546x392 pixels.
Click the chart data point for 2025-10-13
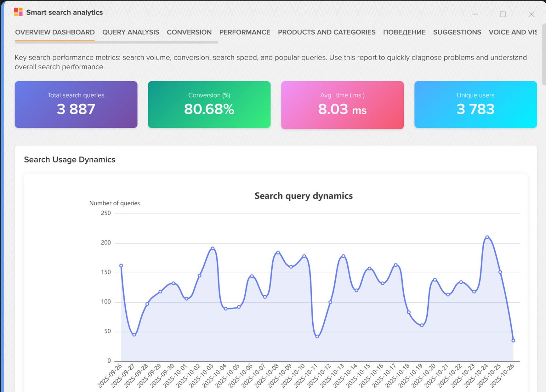tap(343, 256)
